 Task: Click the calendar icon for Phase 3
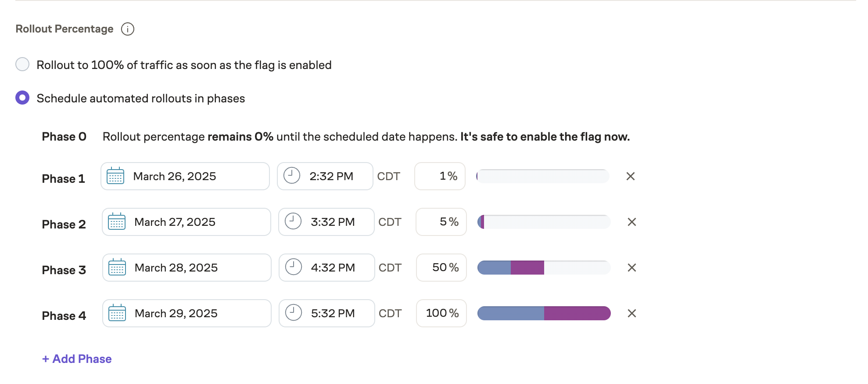click(117, 268)
